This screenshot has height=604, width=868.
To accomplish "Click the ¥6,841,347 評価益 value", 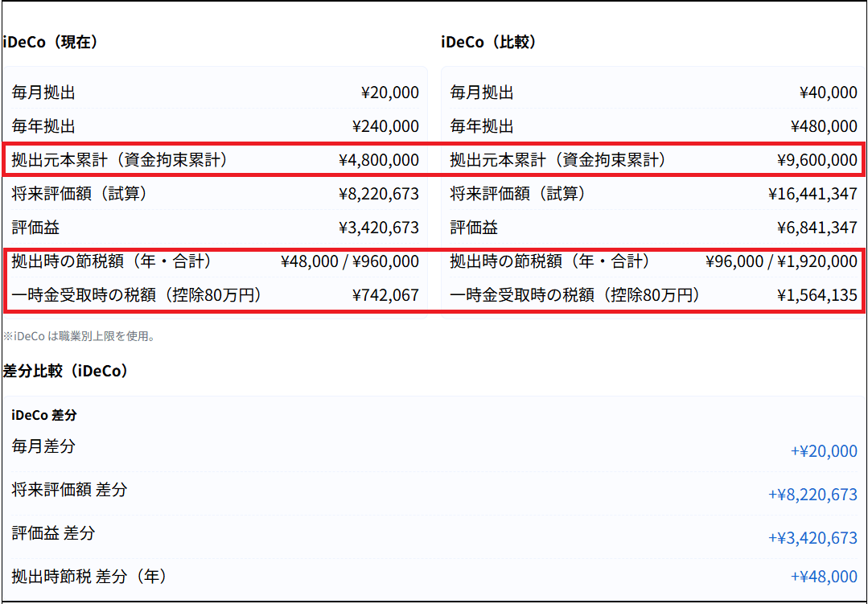I will point(817,228).
